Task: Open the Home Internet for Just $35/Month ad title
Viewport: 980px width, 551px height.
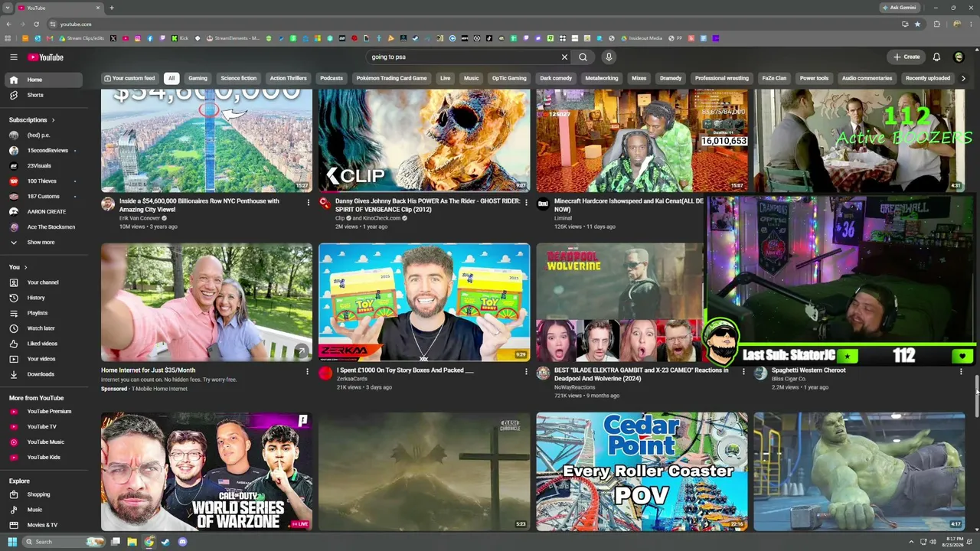Action: point(148,370)
